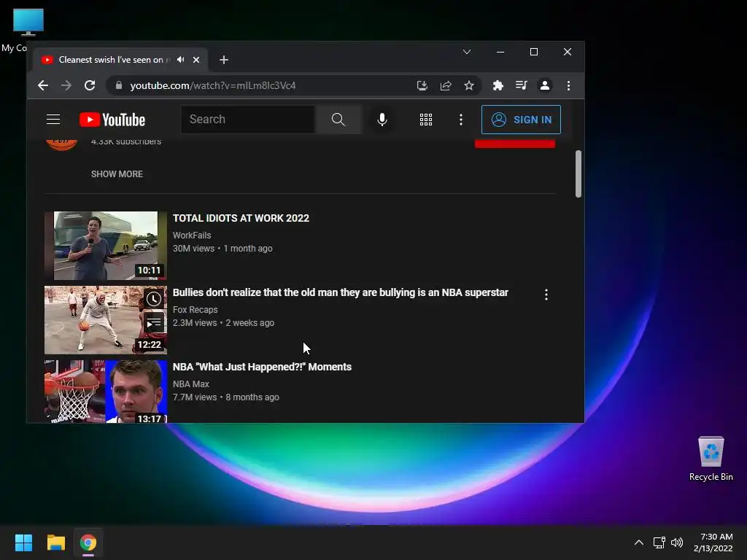Add Bullies video to Watch Later clock
Image resolution: width=747 pixels, height=560 pixels.
(x=153, y=299)
